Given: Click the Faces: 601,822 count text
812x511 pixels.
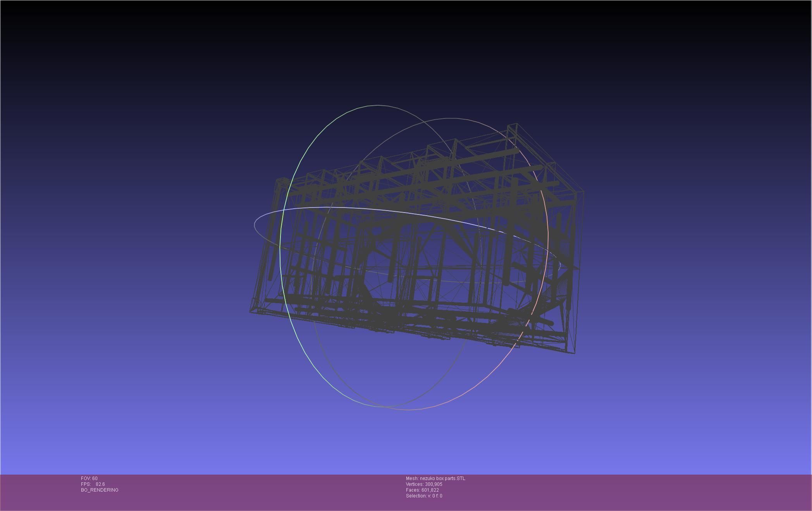Looking at the screenshot, I should [x=422, y=490].
